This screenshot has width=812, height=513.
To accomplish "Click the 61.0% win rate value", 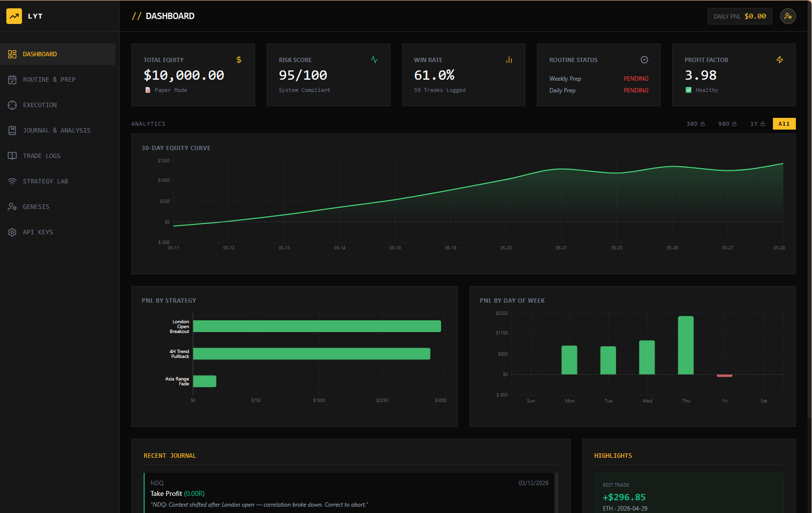I will coord(434,75).
